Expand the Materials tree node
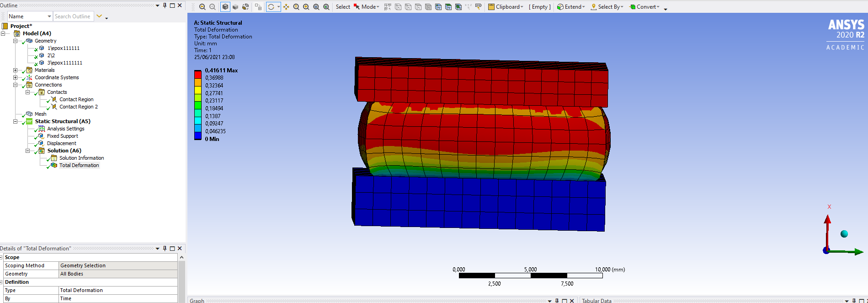Screen dimensions: 868x303 tap(15, 70)
